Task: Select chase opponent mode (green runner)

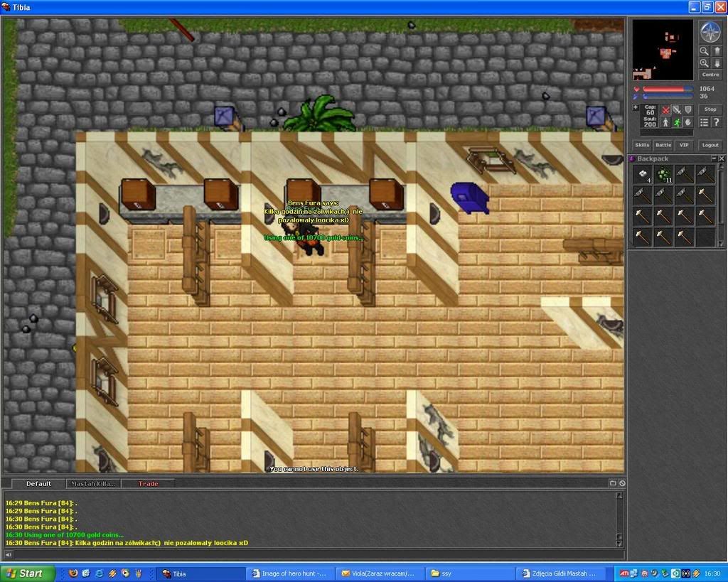Action: click(x=677, y=122)
